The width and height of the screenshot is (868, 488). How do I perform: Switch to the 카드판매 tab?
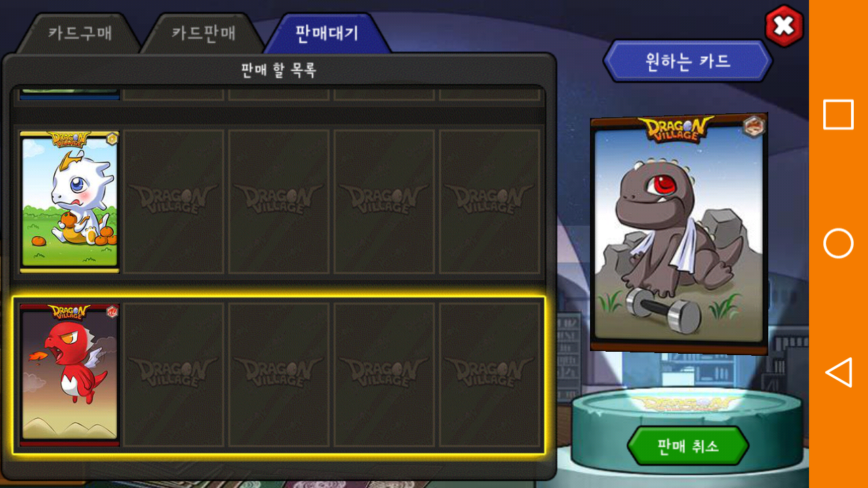click(203, 33)
